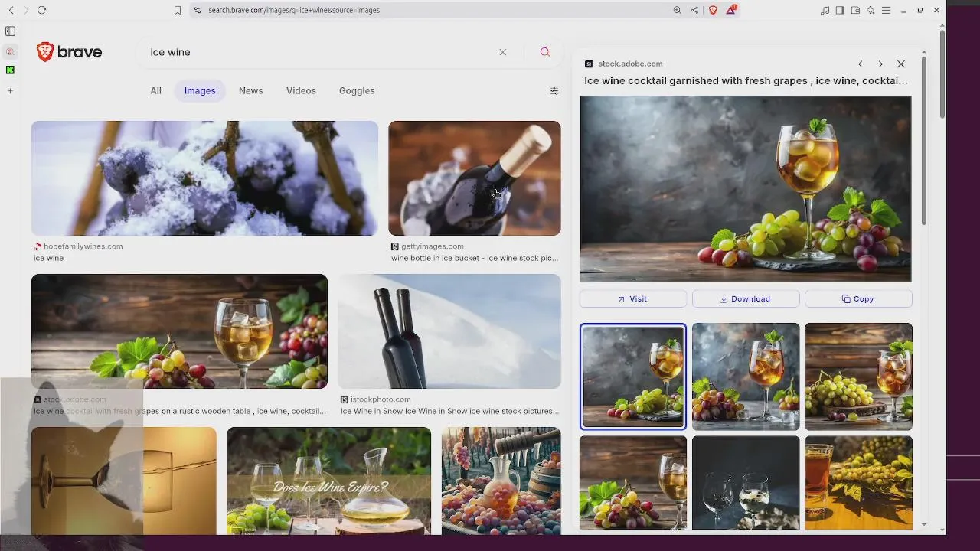
Task: Switch to the Brave search vertical tab
Action: pyautogui.click(x=10, y=52)
